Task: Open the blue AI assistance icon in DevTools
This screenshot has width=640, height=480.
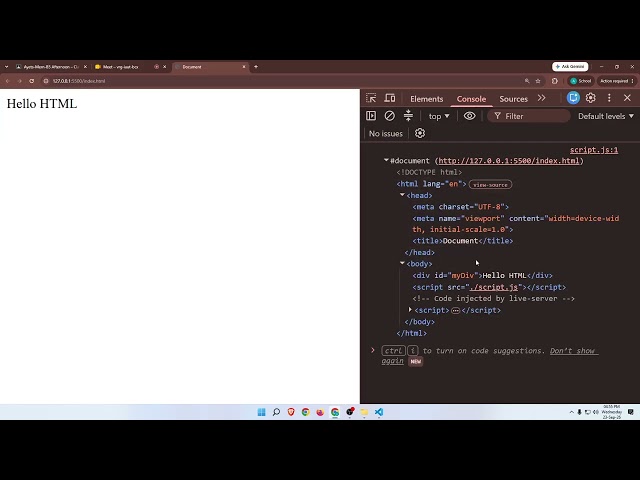Action: coord(573,98)
